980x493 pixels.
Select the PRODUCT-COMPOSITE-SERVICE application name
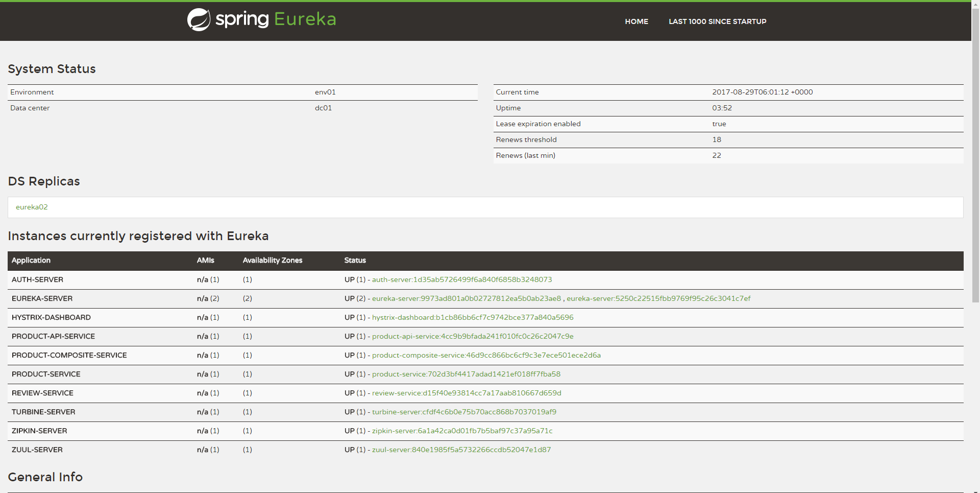click(x=69, y=355)
